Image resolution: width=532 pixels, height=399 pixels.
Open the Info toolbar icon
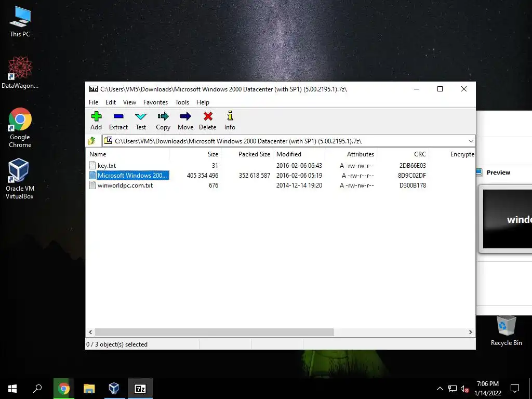click(230, 116)
